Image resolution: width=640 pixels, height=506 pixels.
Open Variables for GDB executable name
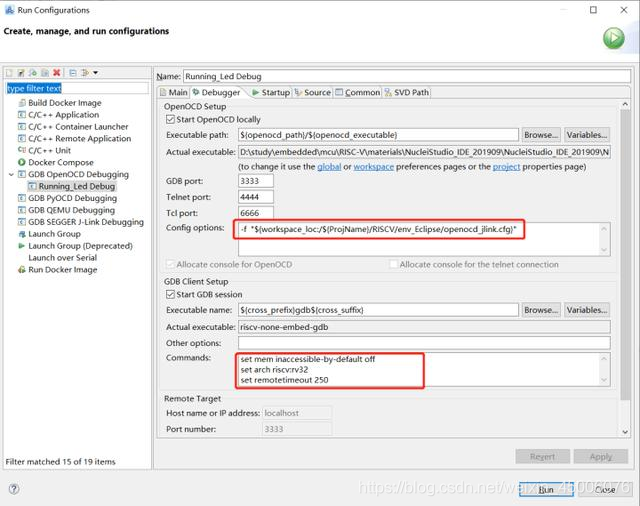pos(587,310)
